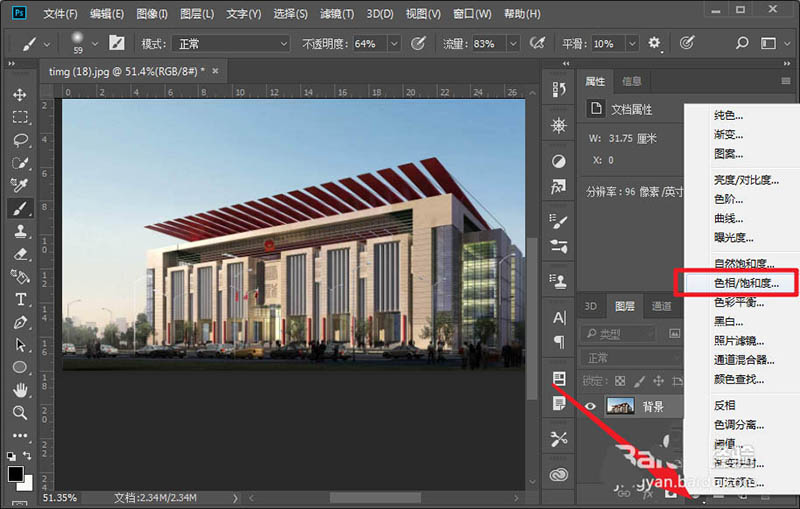Open the workspace switcher icon
The width and height of the screenshot is (800, 509).
pos(768,43)
